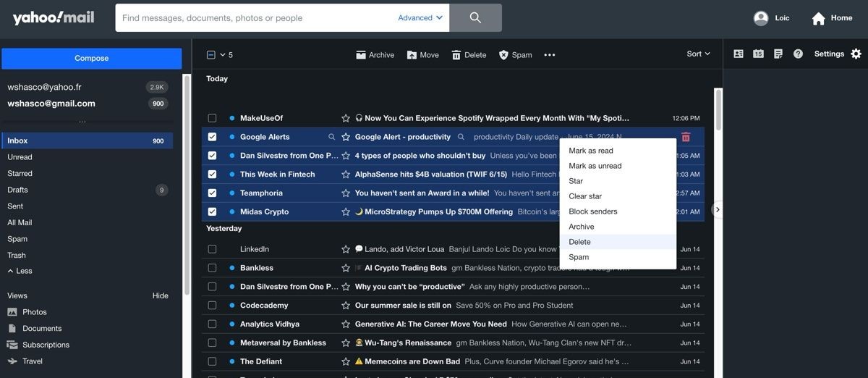
Task: Click message list vertical scrollbar
Action: click(718, 110)
